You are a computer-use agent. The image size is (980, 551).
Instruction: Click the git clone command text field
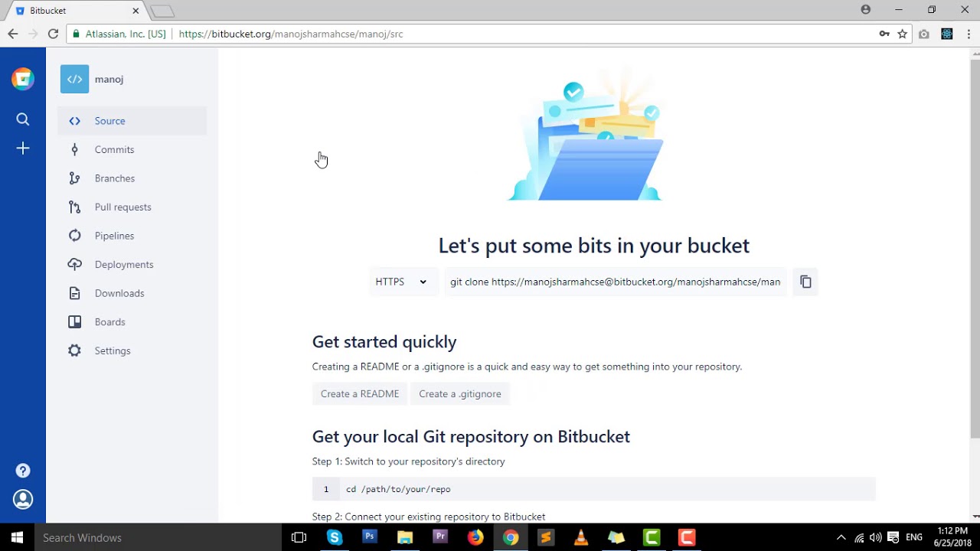coord(616,282)
